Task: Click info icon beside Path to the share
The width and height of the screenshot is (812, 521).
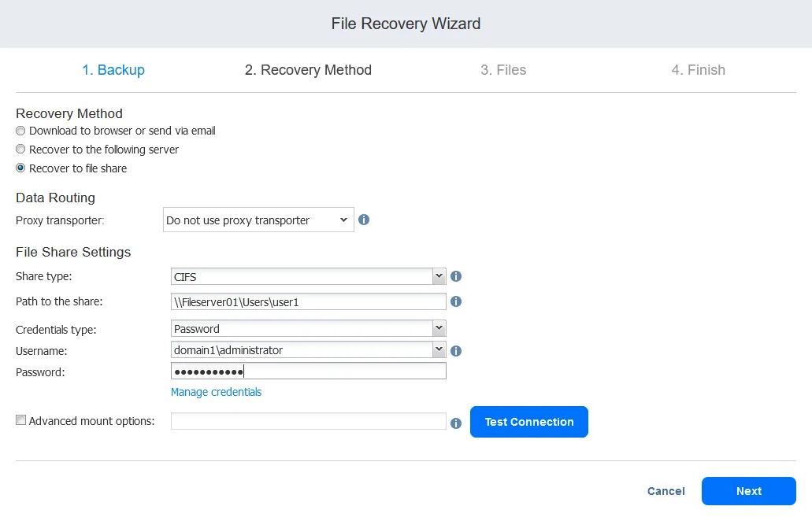Action: point(456,301)
